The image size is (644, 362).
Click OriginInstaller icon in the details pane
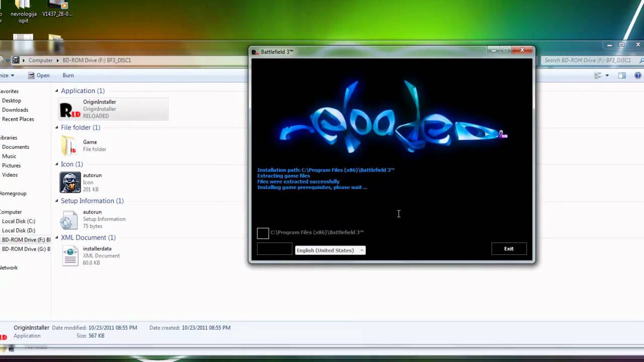4,337
